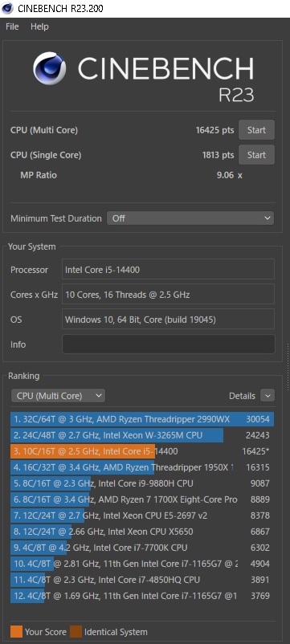The image size is (290, 644).
Task: Click the Info input field
Action: [x=168, y=344]
